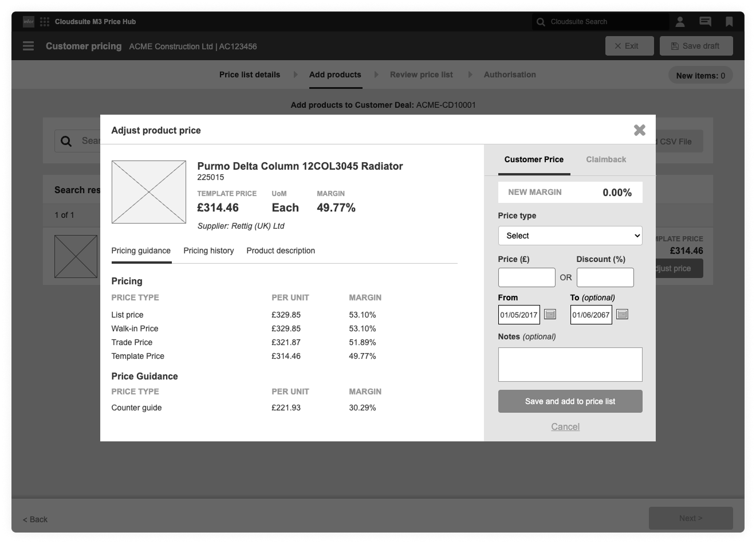Click the New Margin 0.00% value

tap(617, 193)
